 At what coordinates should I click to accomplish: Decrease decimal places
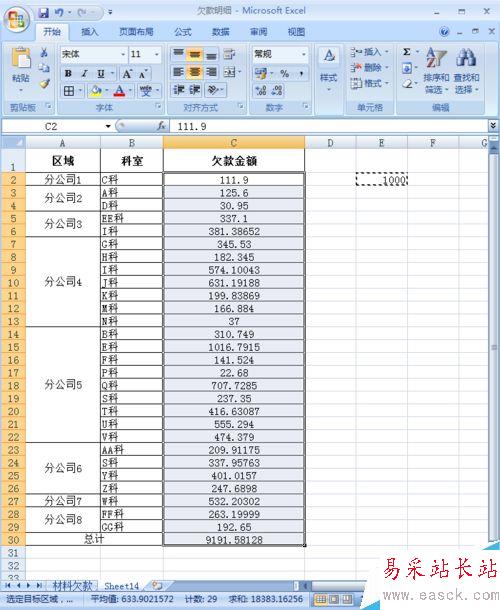pos(277,91)
